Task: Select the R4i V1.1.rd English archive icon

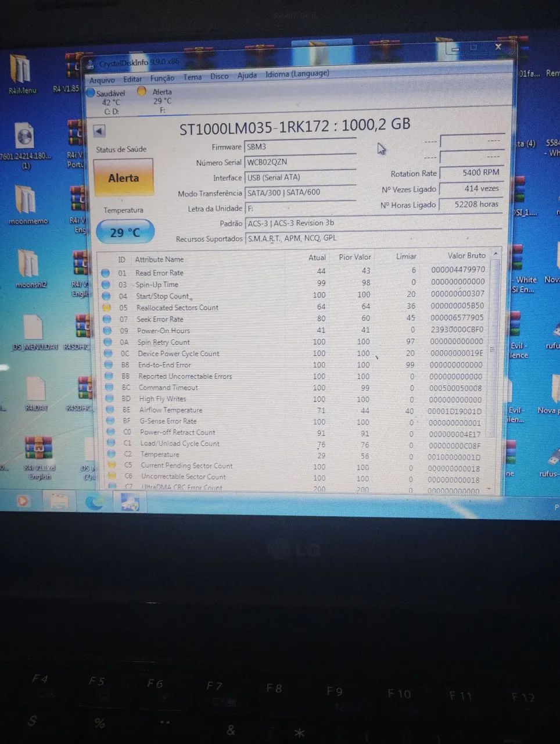Action: [x=39, y=458]
